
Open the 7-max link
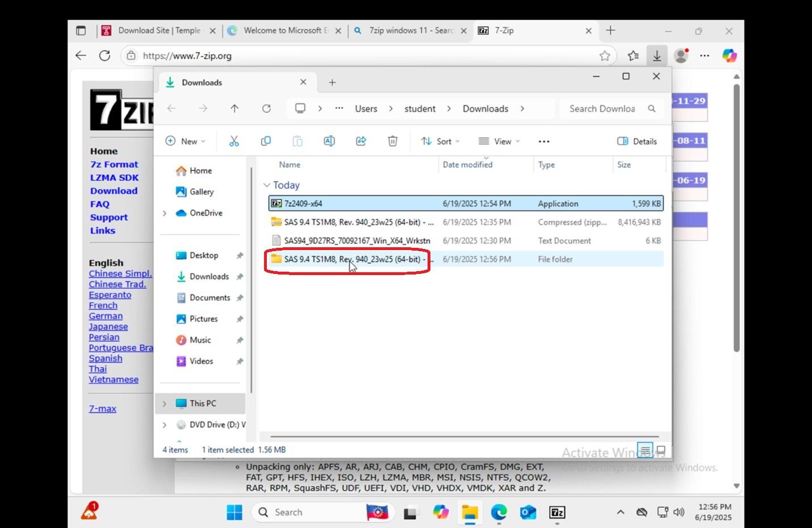[x=102, y=408]
